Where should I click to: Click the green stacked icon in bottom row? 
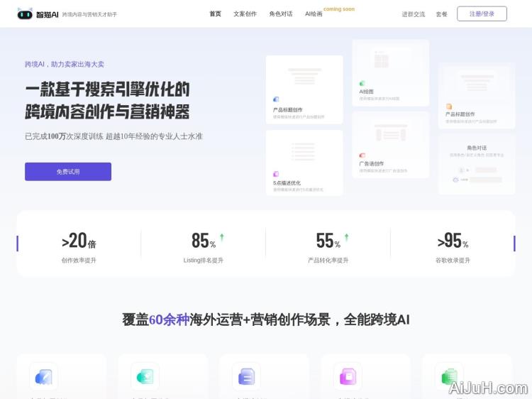tap(449, 376)
